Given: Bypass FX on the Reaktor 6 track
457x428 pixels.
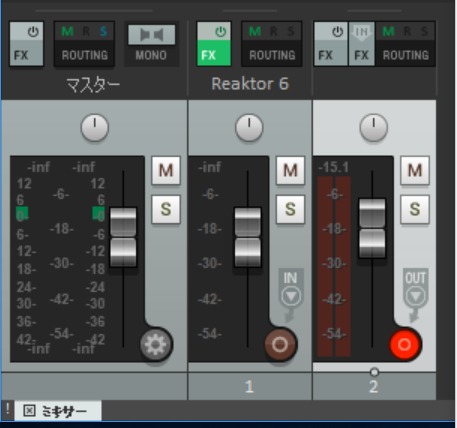Looking at the screenshot, I should click(x=220, y=32).
